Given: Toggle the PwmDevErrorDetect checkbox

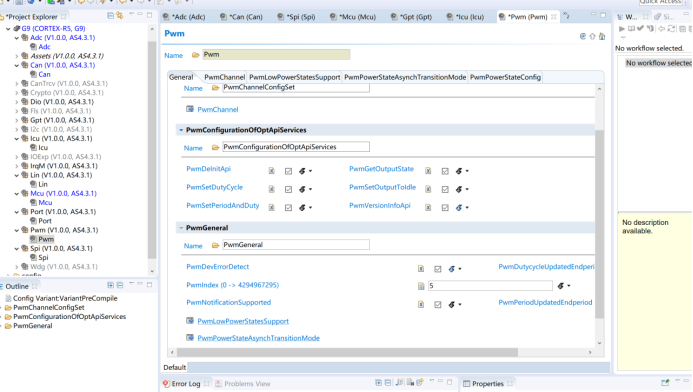Looking at the screenshot, I should pos(438,269).
